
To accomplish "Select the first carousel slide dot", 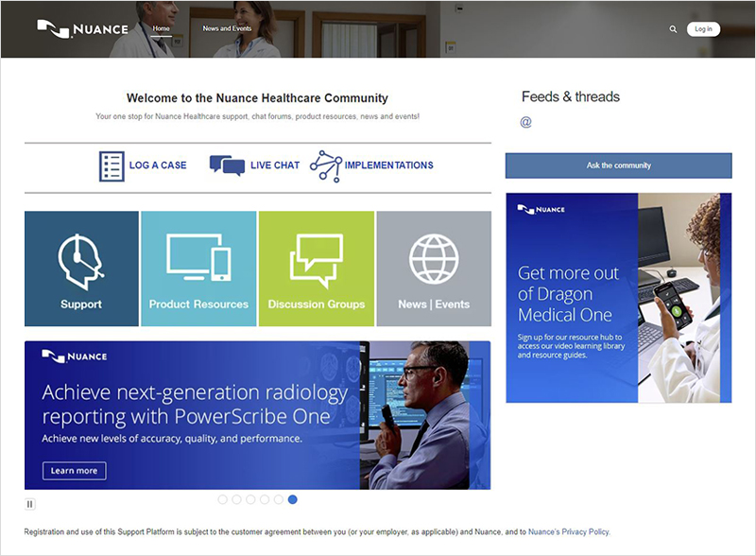I will pyautogui.click(x=222, y=499).
